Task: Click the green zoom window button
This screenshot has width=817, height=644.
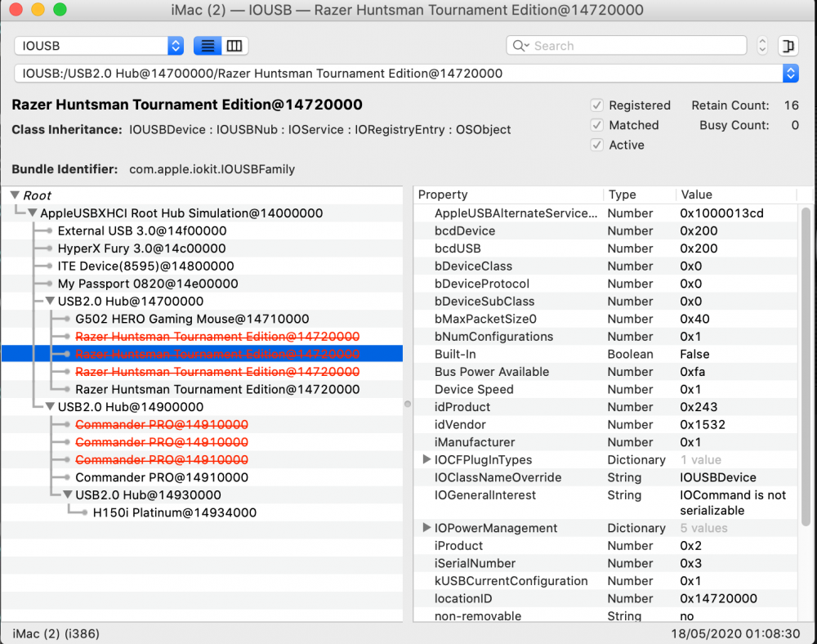Action: 60,9
